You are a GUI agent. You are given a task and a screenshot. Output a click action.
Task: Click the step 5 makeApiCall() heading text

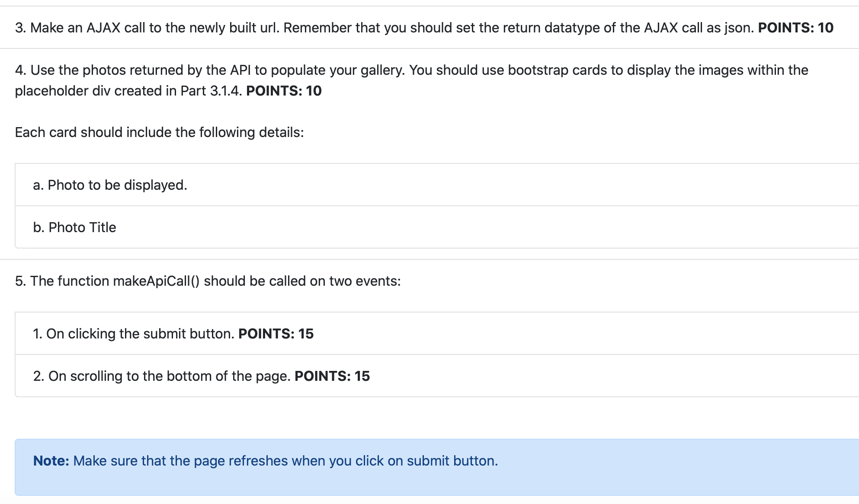[208, 281]
